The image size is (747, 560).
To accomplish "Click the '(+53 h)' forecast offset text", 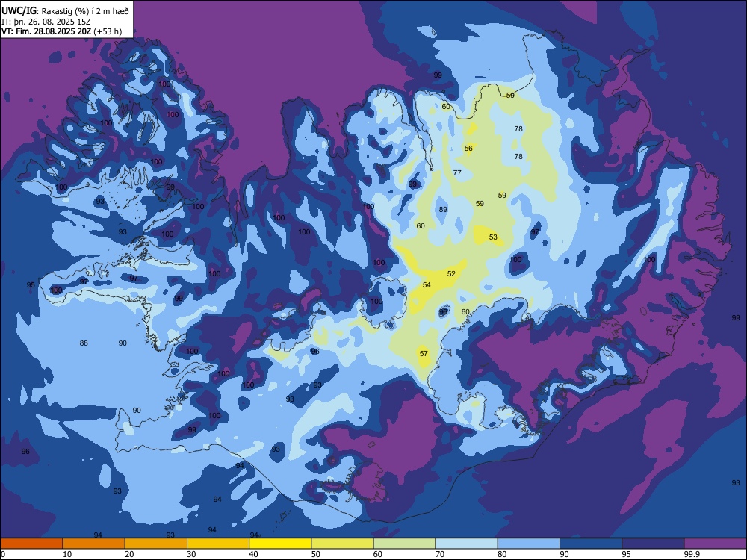I will [108, 31].
